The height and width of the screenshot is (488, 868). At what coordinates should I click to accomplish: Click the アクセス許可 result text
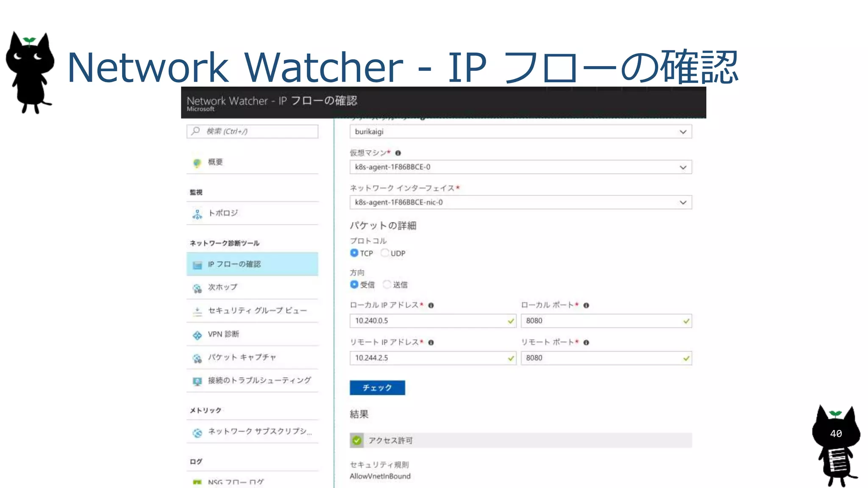390,441
